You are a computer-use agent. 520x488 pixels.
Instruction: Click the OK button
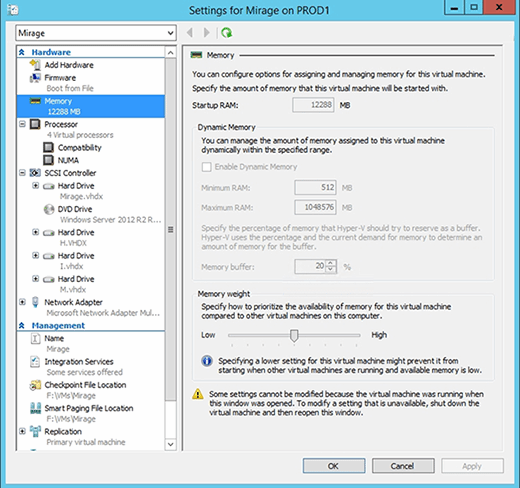coord(334,466)
